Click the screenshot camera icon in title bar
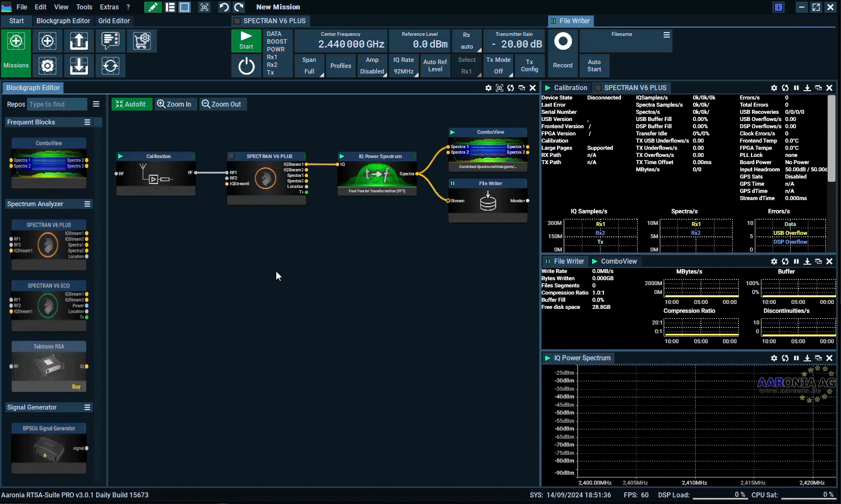841x504 pixels. point(204,7)
